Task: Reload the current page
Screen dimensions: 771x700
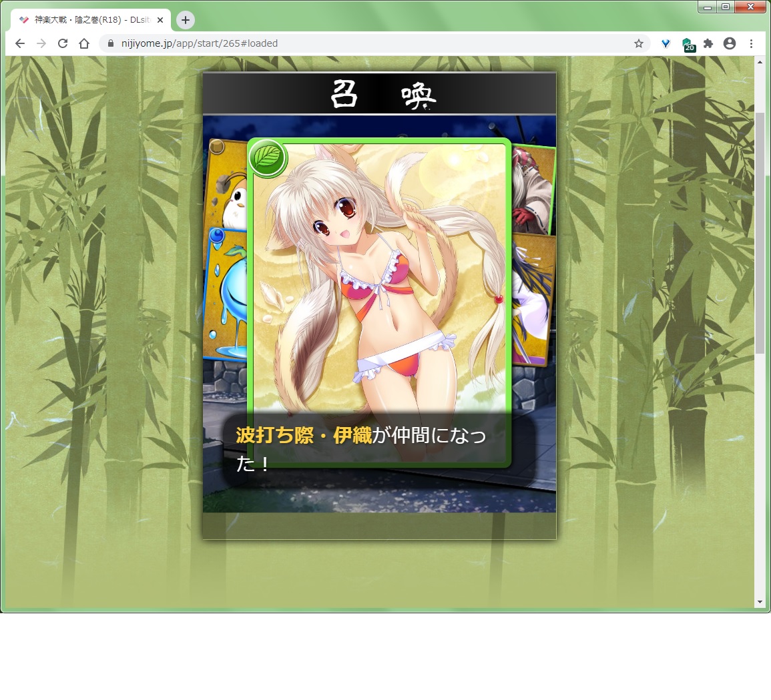Action: (x=63, y=43)
